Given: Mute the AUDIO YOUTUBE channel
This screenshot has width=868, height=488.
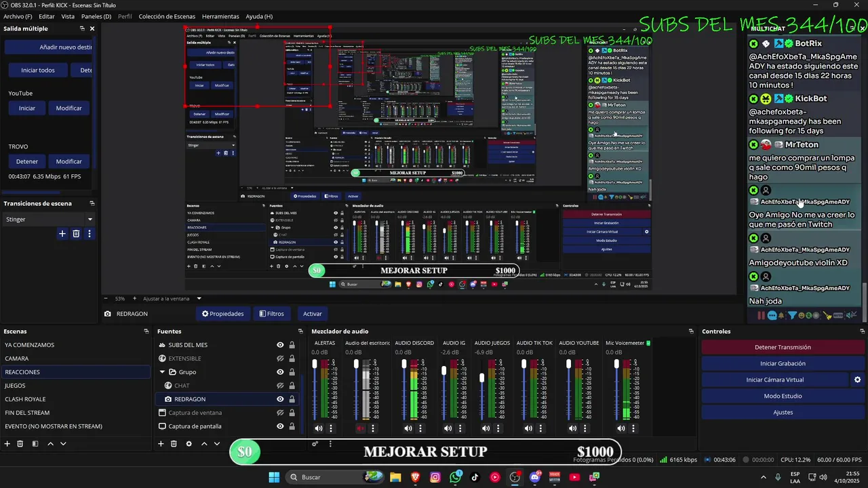Looking at the screenshot, I should tap(573, 428).
